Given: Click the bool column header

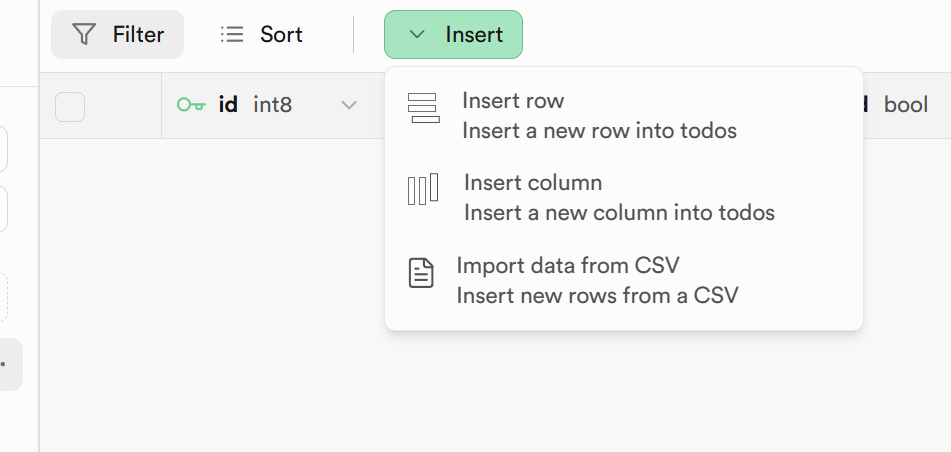Looking at the screenshot, I should coord(905,105).
